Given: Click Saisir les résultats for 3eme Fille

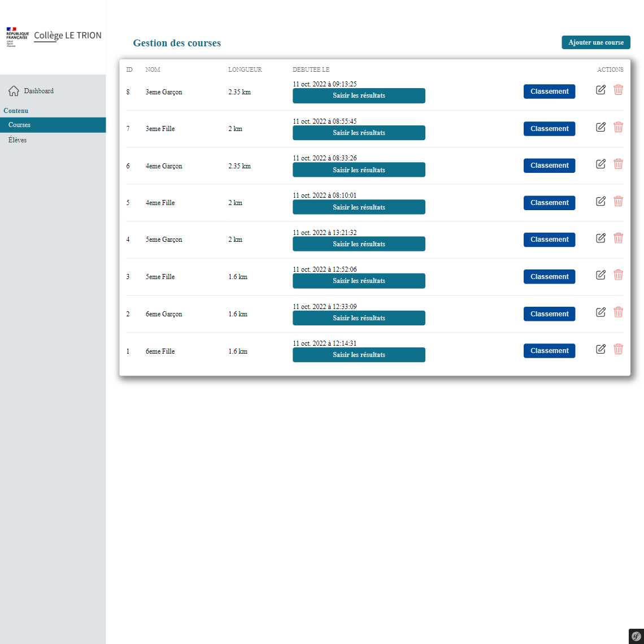Looking at the screenshot, I should [x=359, y=133].
